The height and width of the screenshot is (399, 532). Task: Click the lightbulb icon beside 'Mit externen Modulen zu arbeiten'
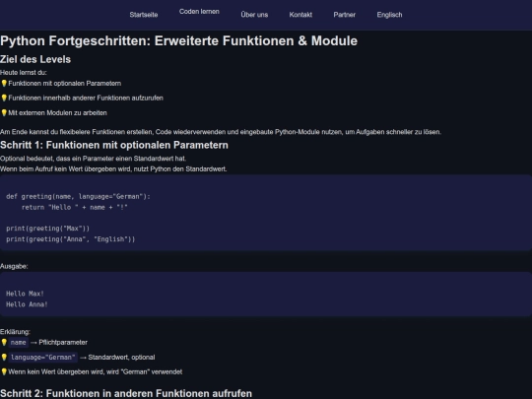point(4,113)
